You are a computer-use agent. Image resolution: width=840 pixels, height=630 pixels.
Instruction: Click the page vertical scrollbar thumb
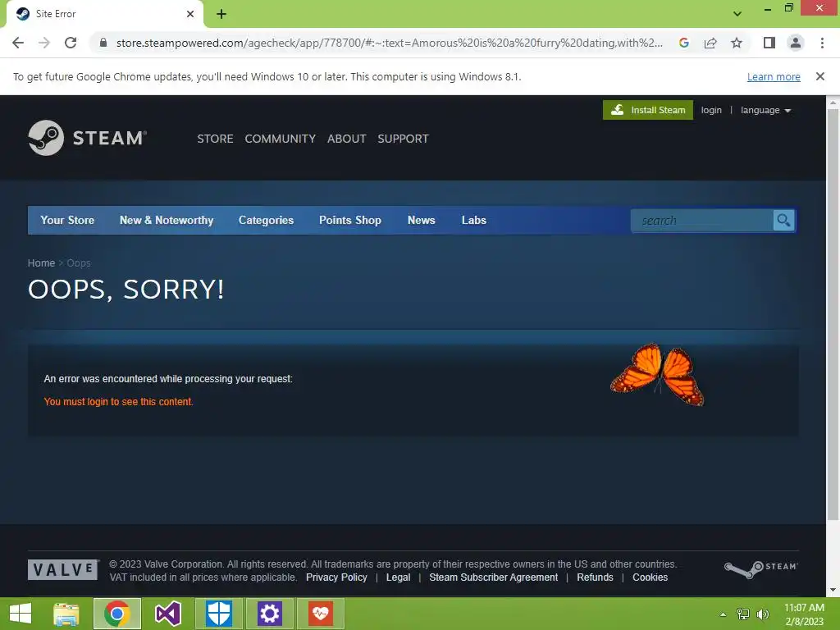pos(833,314)
